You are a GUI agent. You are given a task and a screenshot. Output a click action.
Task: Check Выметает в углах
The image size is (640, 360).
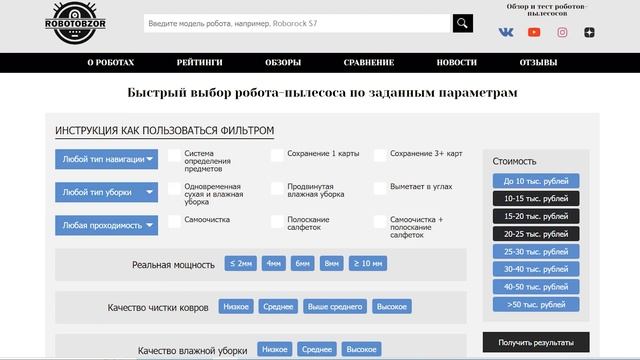(380, 188)
